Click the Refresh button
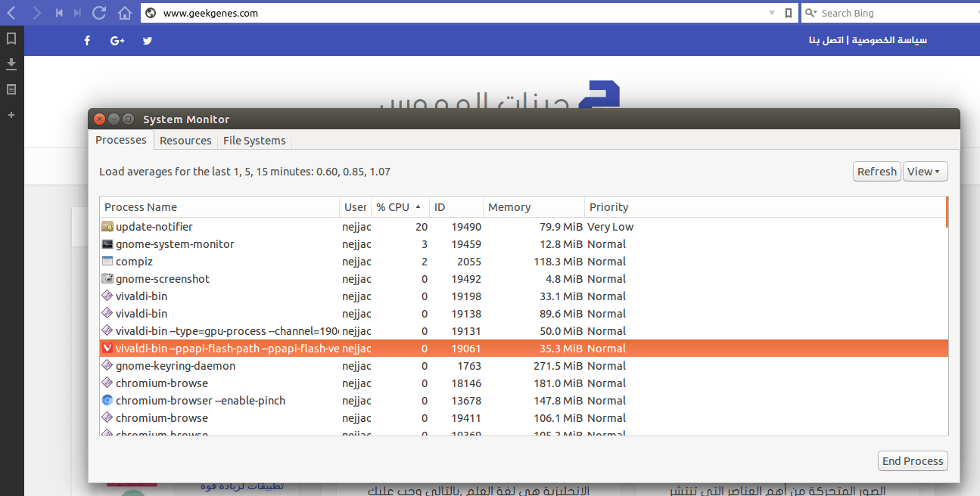The height and width of the screenshot is (496, 980). click(x=876, y=172)
